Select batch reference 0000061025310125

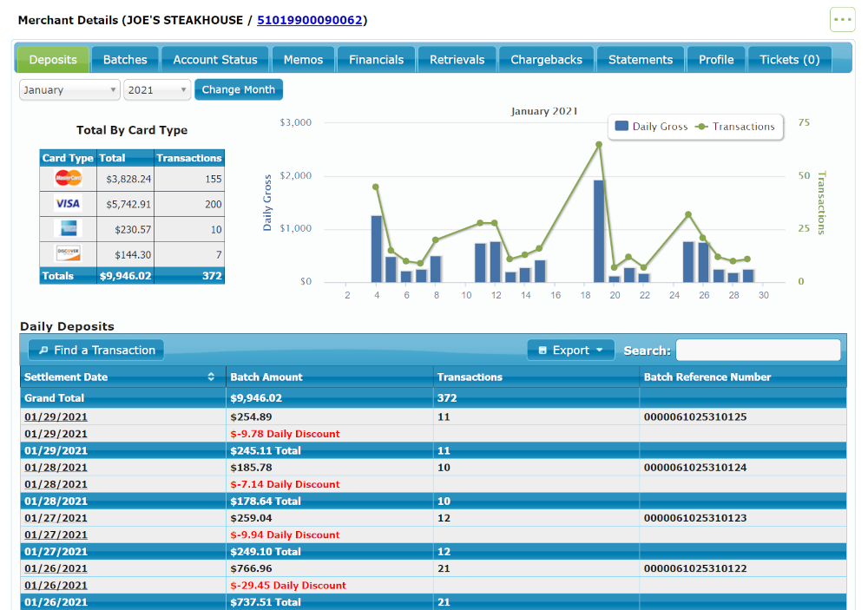(x=695, y=417)
